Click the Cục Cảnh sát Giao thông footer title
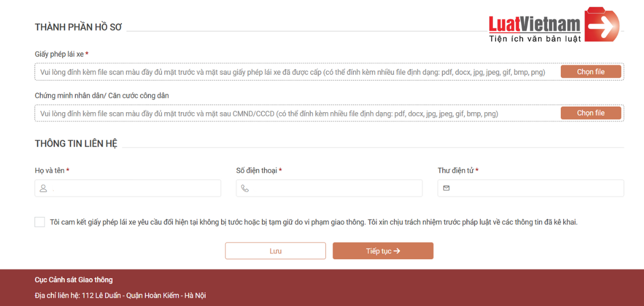 tap(74, 280)
